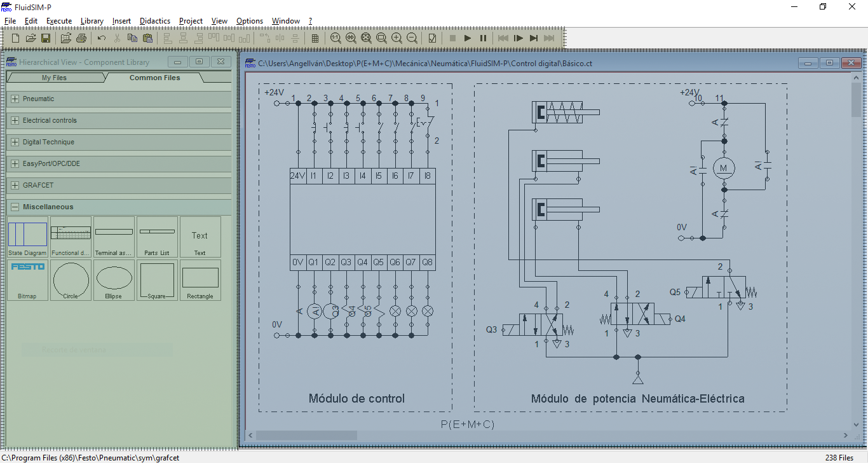The height and width of the screenshot is (463, 868).
Task: Step the simulation forward once
Action: click(x=518, y=38)
